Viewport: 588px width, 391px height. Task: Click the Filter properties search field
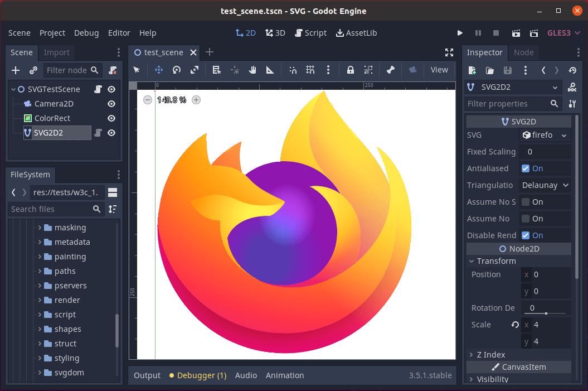[x=507, y=104]
